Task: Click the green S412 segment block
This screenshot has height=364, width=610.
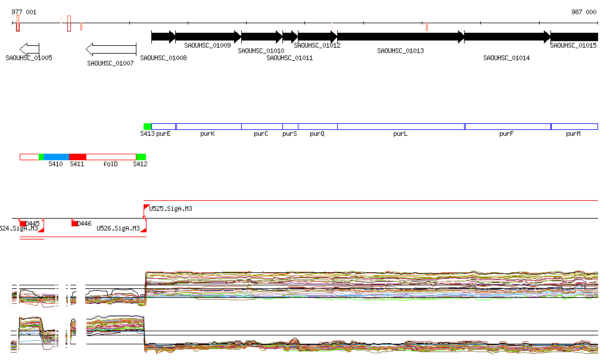Action: tap(141, 157)
